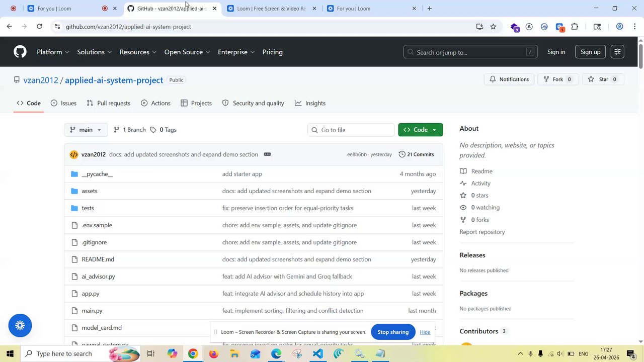Fork the repository
Image resolution: width=644 pixels, height=362 pixels.
pyautogui.click(x=557, y=79)
